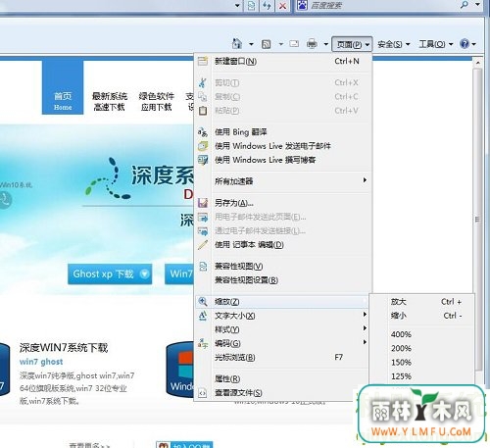Open the 安全(S) dropdown menu

[x=393, y=44]
